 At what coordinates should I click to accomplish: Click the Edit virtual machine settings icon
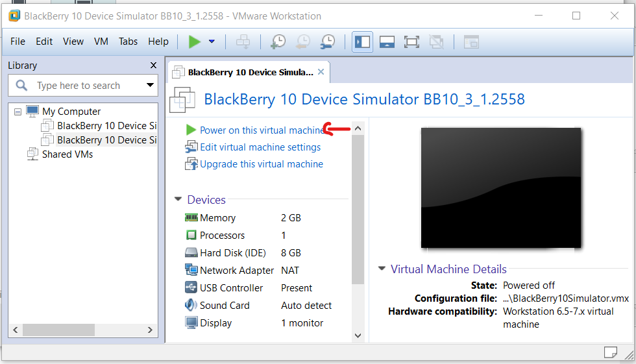pos(191,147)
